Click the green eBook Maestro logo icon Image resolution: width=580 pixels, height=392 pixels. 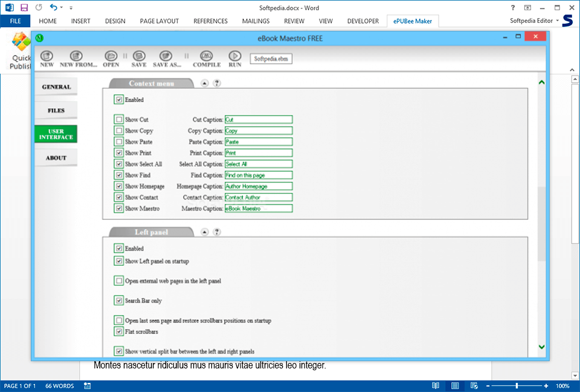(39, 37)
